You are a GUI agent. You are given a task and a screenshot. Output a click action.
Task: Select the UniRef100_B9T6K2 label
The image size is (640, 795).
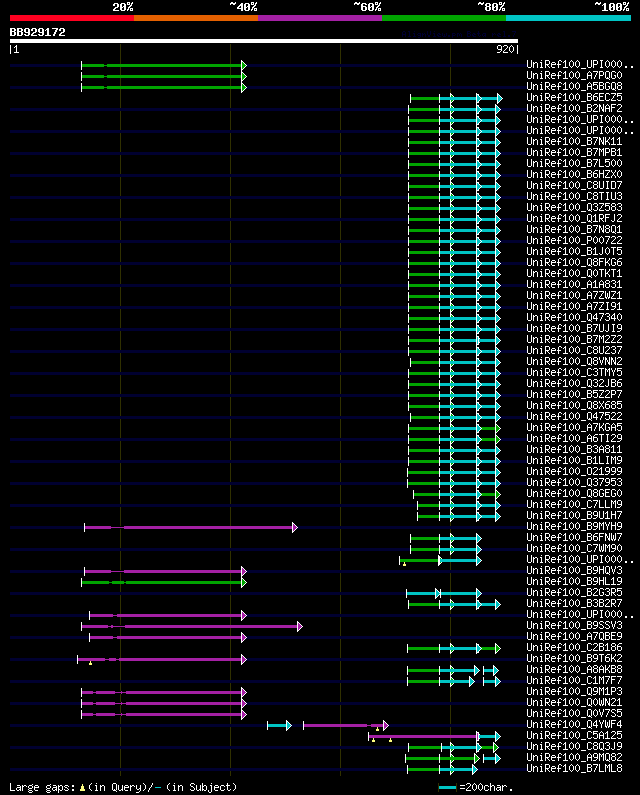click(x=574, y=659)
